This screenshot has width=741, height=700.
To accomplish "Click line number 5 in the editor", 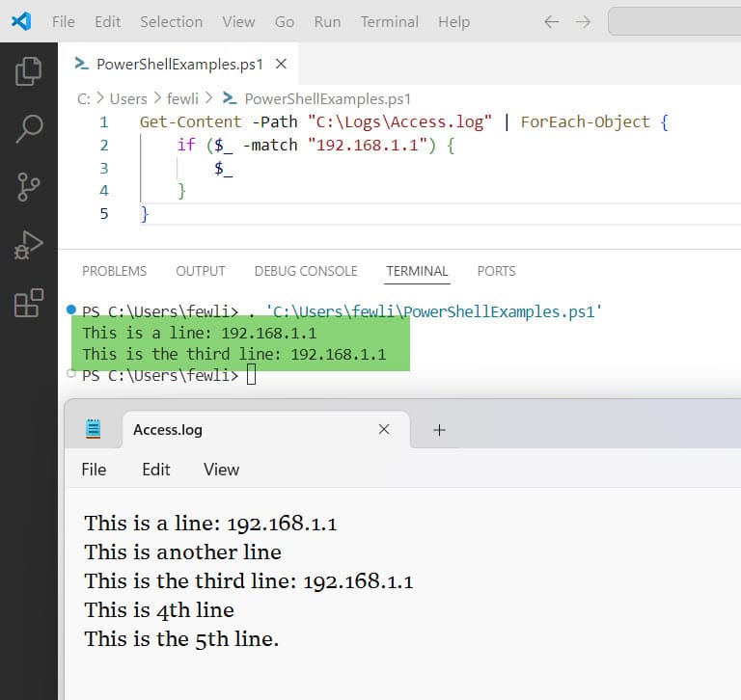I will pos(104,214).
